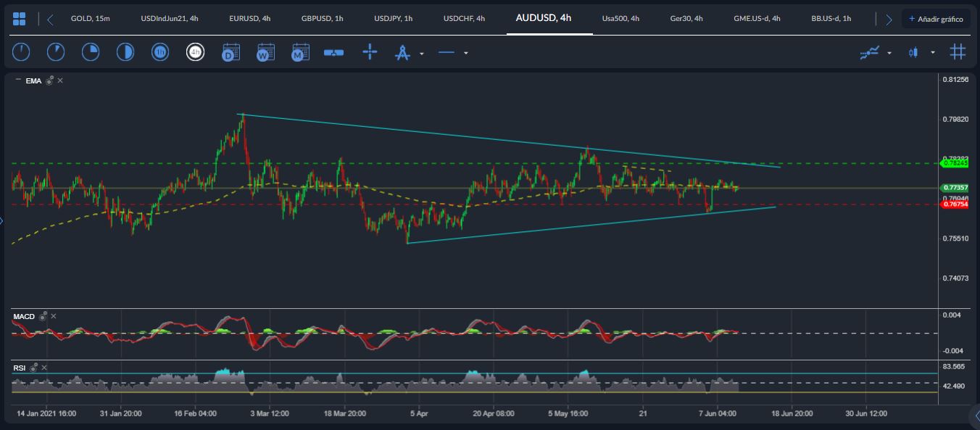The image size is (980, 430).
Task: Open EMA indicator settings gear
Action: click(49, 80)
